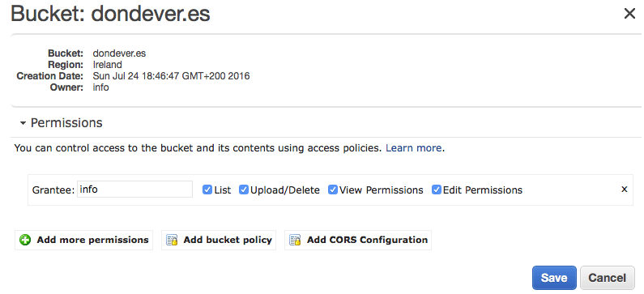Click the Grantee input field
Viewport: 644px width, 294px height.
click(134, 190)
